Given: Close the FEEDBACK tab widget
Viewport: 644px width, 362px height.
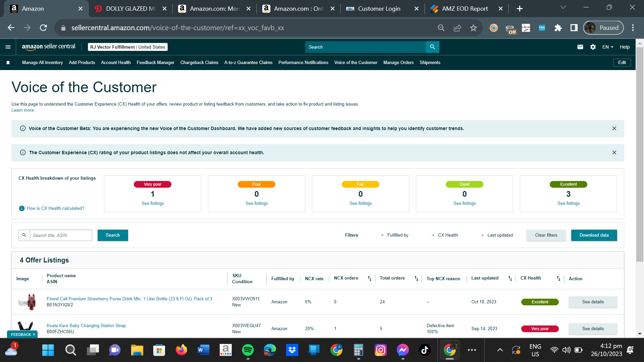Looking at the screenshot, I should [x=34, y=335].
